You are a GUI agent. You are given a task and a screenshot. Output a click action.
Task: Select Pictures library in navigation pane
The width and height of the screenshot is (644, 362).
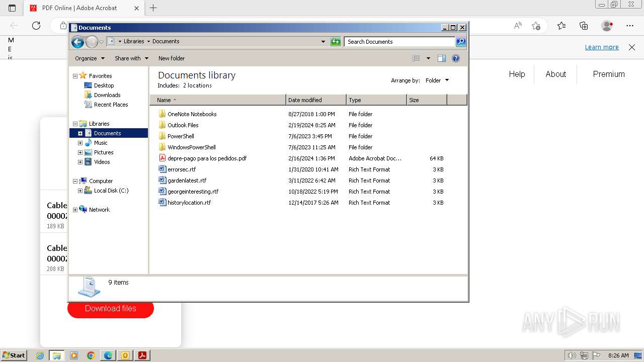[x=104, y=152]
